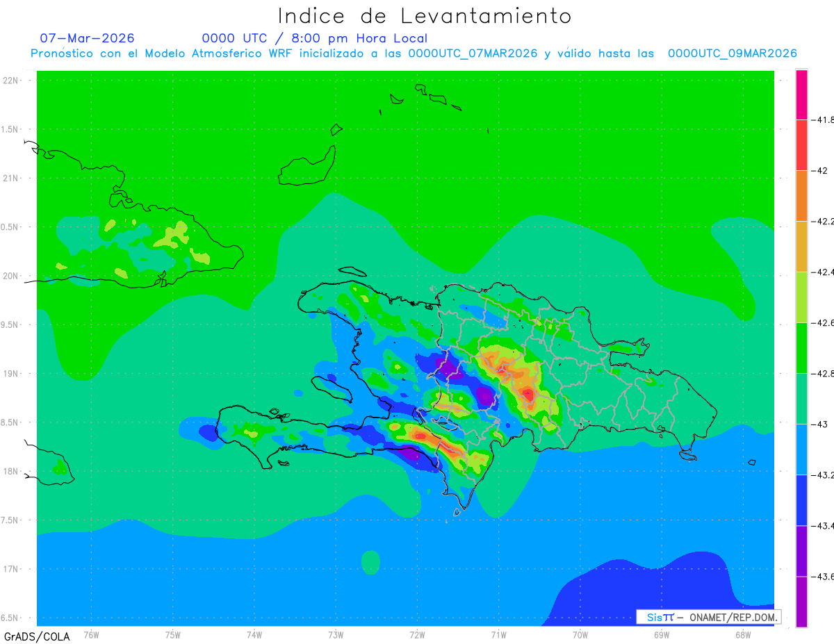Click the title "Indice de Levantamiento"
Screen dimensions: 834x644
point(425,15)
